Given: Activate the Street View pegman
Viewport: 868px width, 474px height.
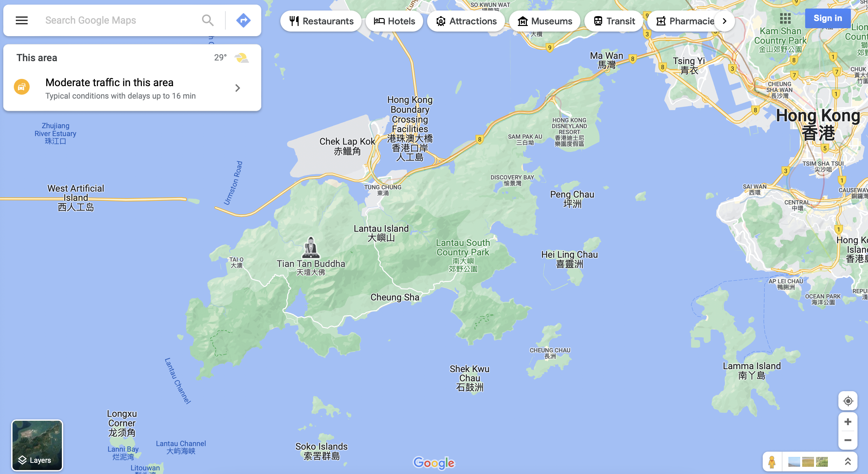Looking at the screenshot, I should [x=772, y=462].
